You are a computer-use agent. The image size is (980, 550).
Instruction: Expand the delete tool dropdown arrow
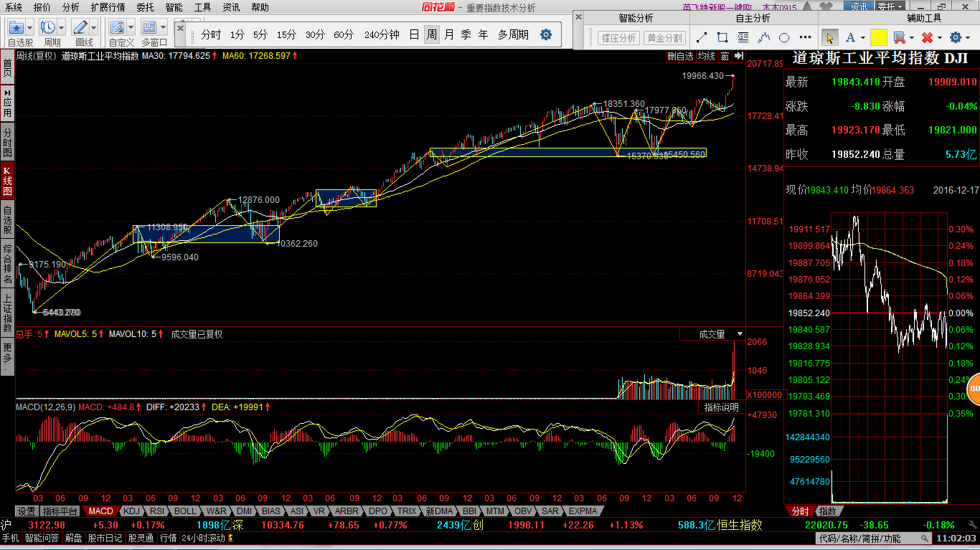pos(939,37)
